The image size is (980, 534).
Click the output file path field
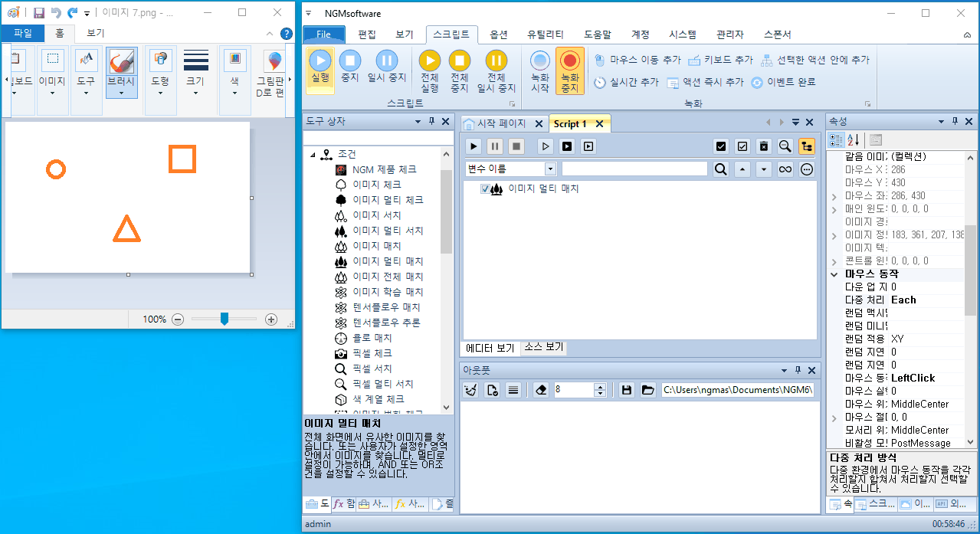[x=737, y=390]
